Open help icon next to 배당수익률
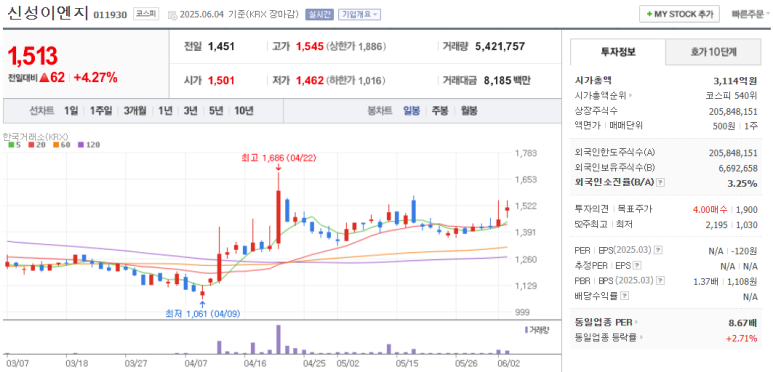 [x=625, y=296]
